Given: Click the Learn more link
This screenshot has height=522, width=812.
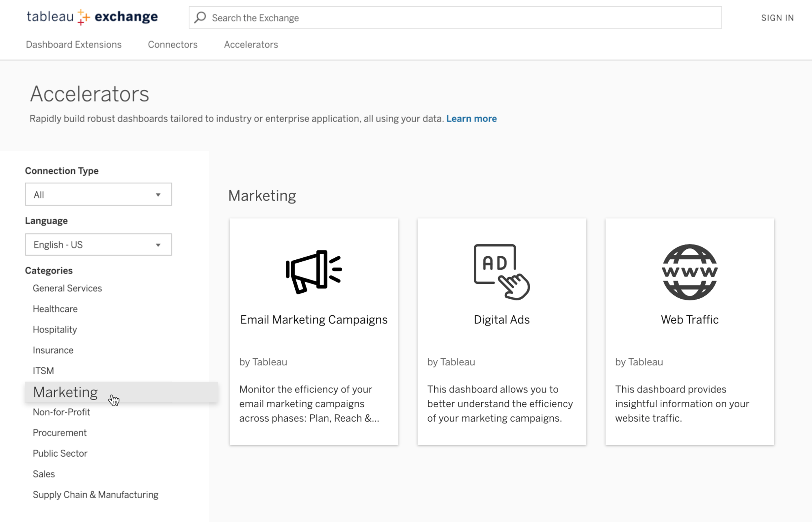Looking at the screenshot, I should pos(472,119).
